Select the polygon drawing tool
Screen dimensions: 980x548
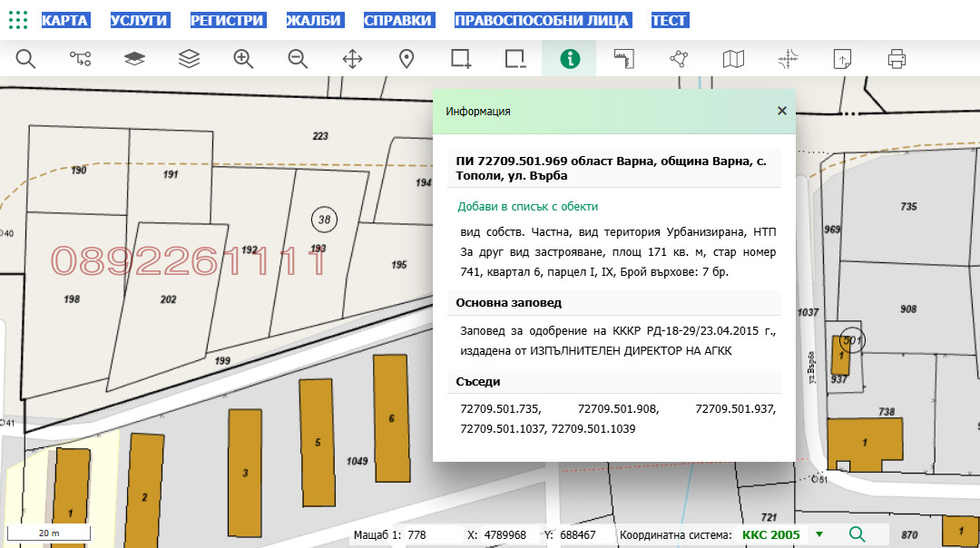pyautogui.click(x=679, y=59)
